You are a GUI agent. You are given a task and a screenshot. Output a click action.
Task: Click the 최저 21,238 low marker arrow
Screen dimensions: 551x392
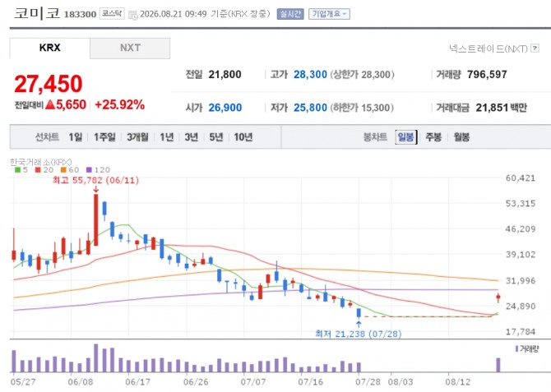click(x=359, y=324)
